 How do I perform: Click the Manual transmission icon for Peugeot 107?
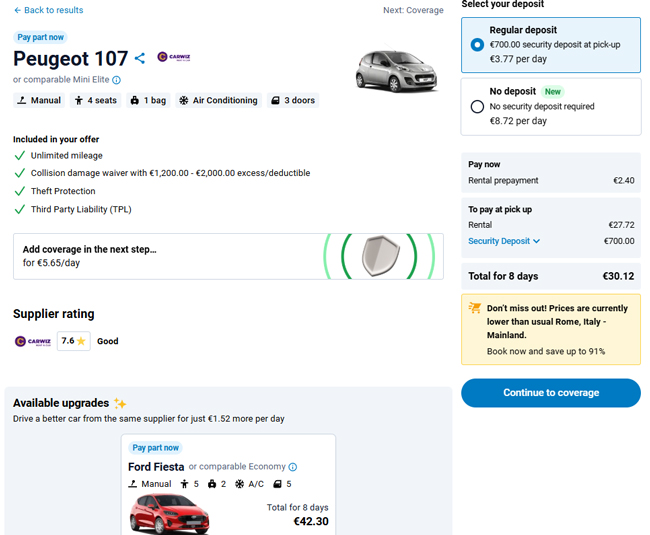click(x=22, y=100)
